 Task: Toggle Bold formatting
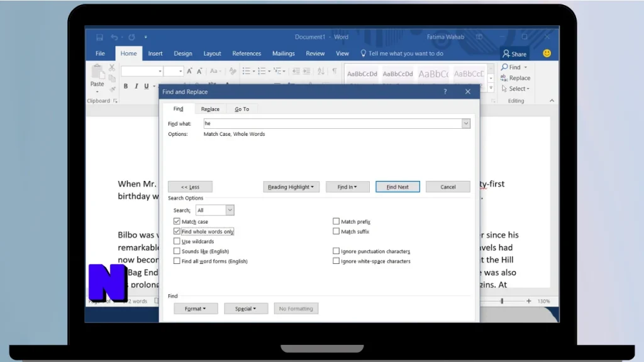click(x=126, y=86)
